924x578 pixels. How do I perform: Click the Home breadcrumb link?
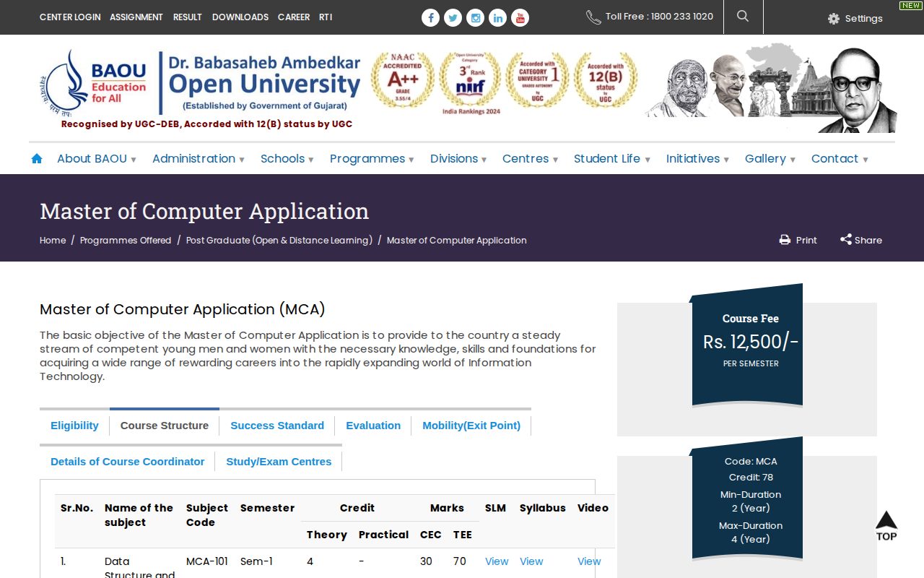coord(53,241)
